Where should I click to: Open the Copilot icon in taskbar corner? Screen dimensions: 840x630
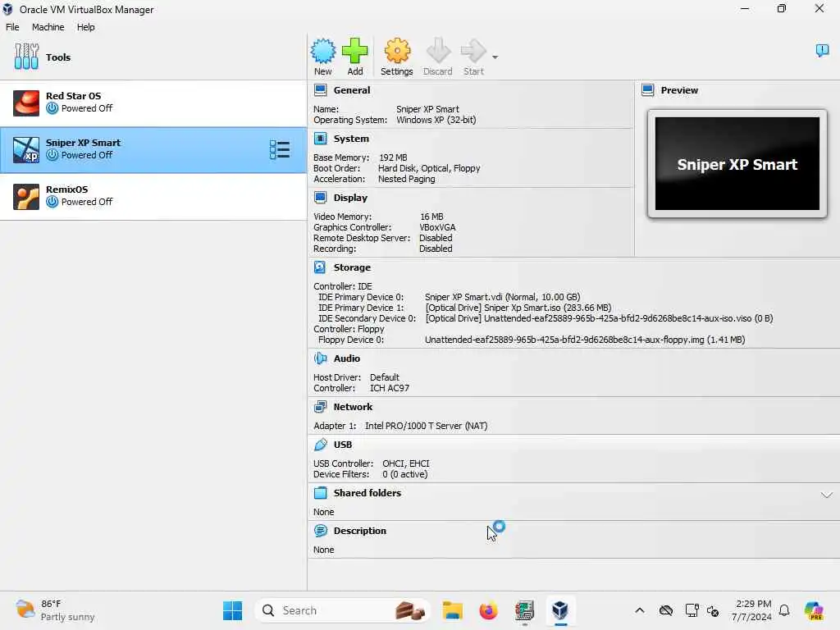pyautogui.click(x=814, y=610)
